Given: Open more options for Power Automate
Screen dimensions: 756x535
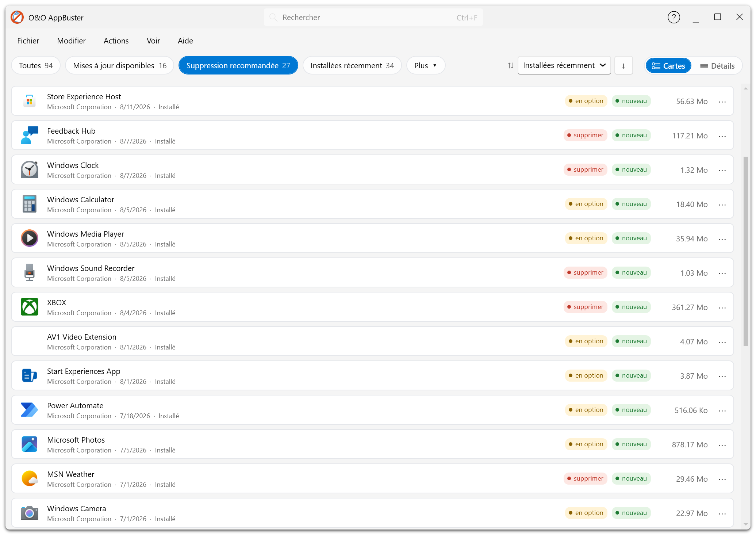Looking at the screenshot, I should pyautogui.click(x=722, y=411).
